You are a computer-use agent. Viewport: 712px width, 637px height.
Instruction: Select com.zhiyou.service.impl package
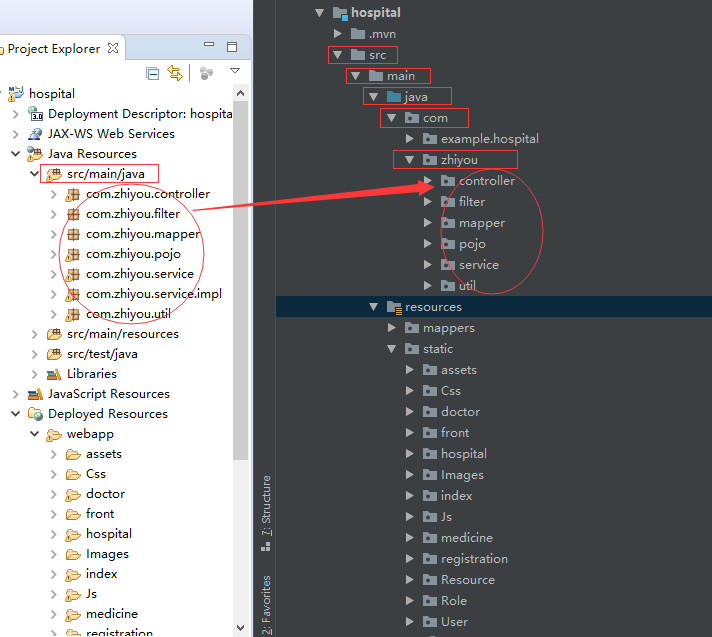tap(153, 294)
